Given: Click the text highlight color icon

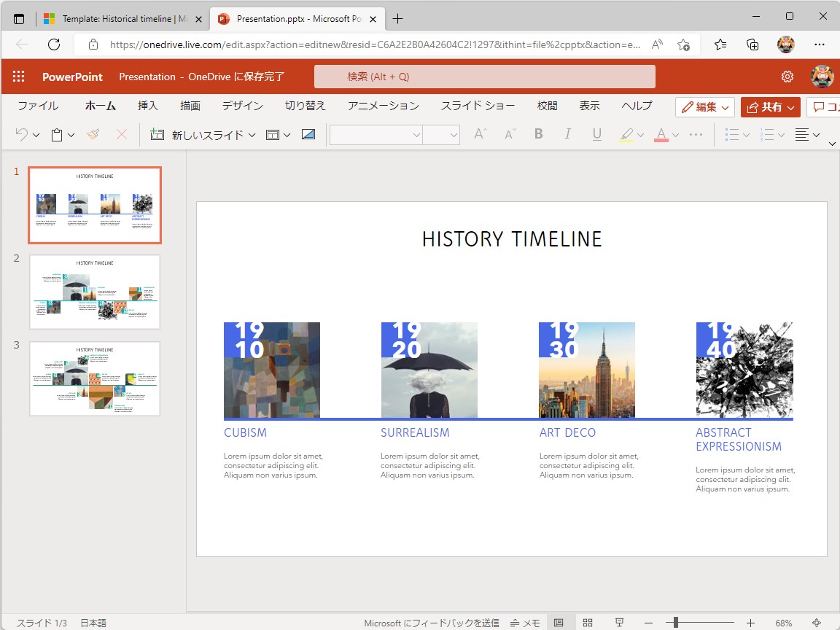Looking at the screenshot, I should 626,134.
